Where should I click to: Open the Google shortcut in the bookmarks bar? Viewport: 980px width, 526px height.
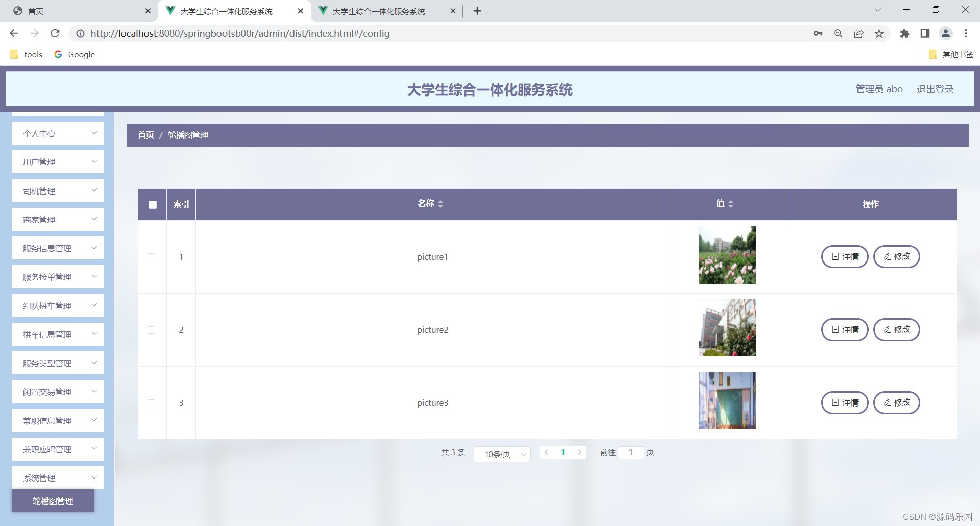pos(75,54)
